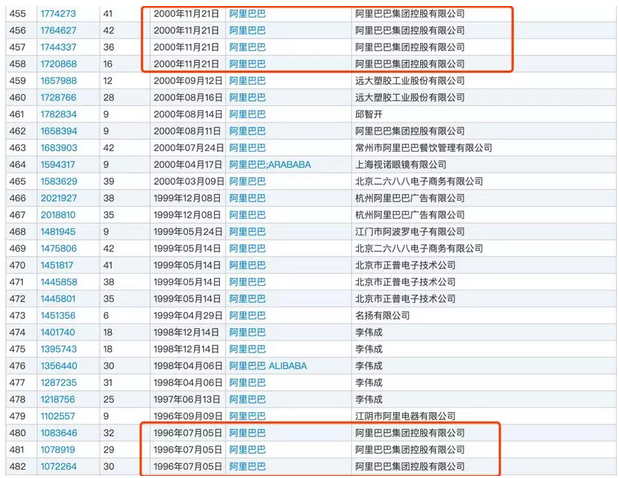
Task: Open registration number 1782834 link
Action: point(58,114)
